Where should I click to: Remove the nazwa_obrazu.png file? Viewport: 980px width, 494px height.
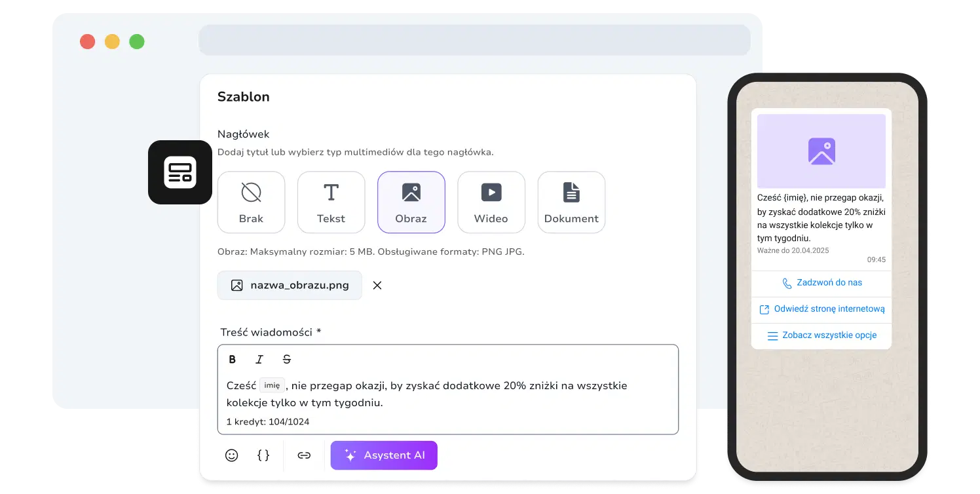pyautogui.click(x=377, y=286)
